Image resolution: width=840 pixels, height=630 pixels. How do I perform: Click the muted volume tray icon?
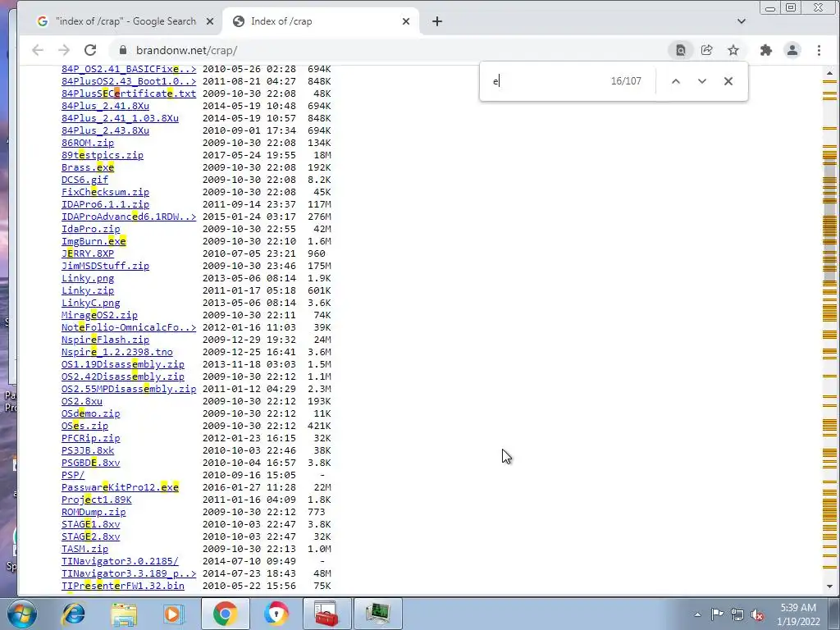[757, 614]
